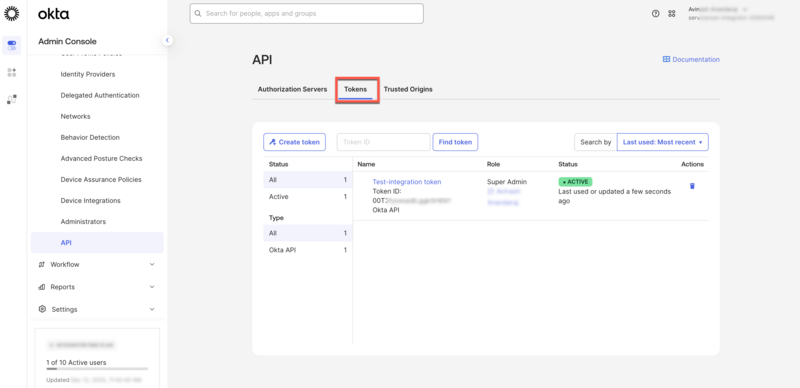800x388 pixels.
Task: Click the Settings gear icon in sidebar
Action: pos(42,309)
